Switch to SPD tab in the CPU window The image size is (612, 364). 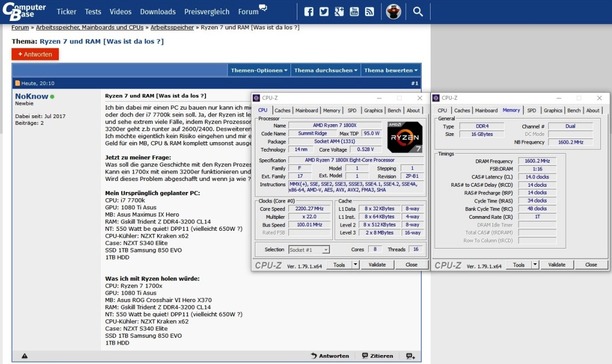pyautogui.click(x=352, y=111)
